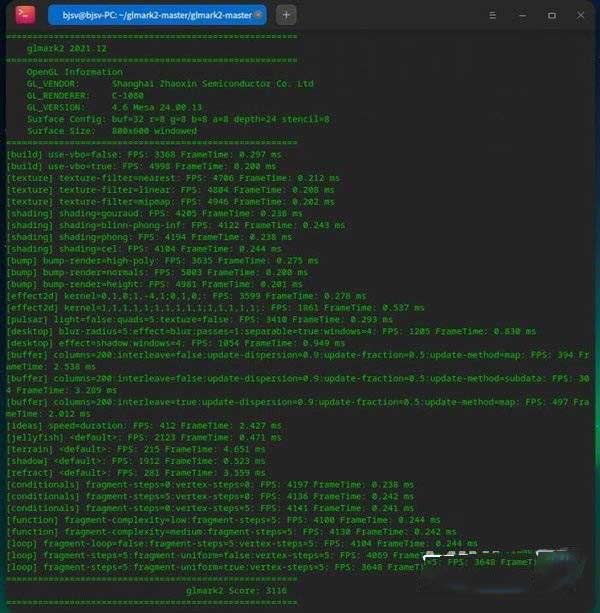Click the texture-filter=nearest result line
The width and height of the screenshot is (600, 613).
pos(173,178)
